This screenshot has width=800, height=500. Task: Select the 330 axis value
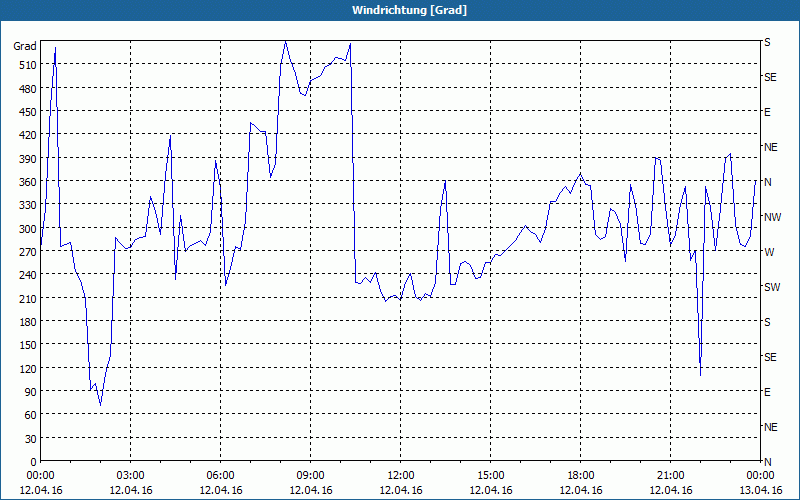point(28,205)
